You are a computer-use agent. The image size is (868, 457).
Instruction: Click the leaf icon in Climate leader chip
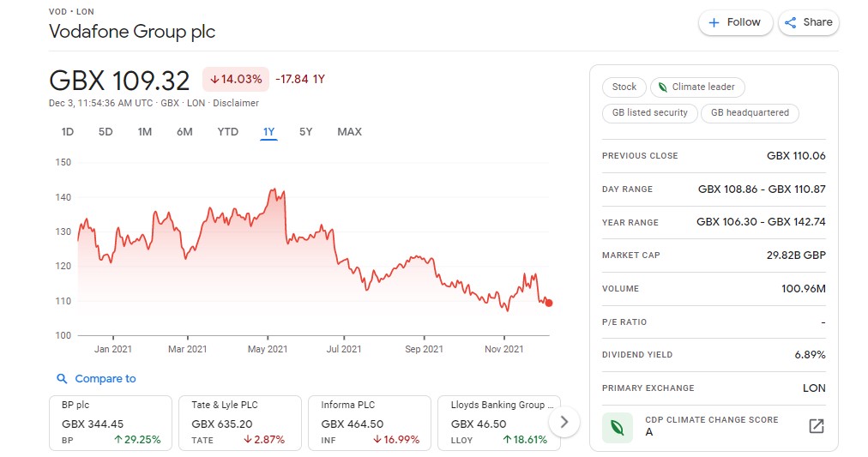[662, 87]
